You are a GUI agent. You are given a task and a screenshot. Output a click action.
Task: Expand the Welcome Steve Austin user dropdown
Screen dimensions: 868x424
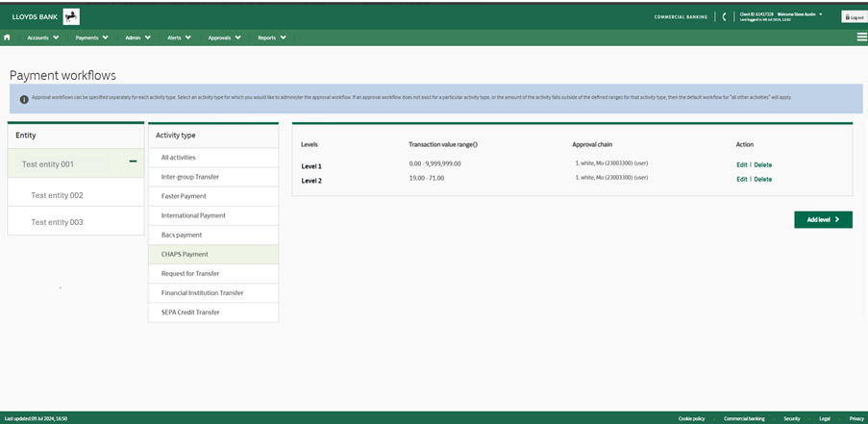(800, 13)
